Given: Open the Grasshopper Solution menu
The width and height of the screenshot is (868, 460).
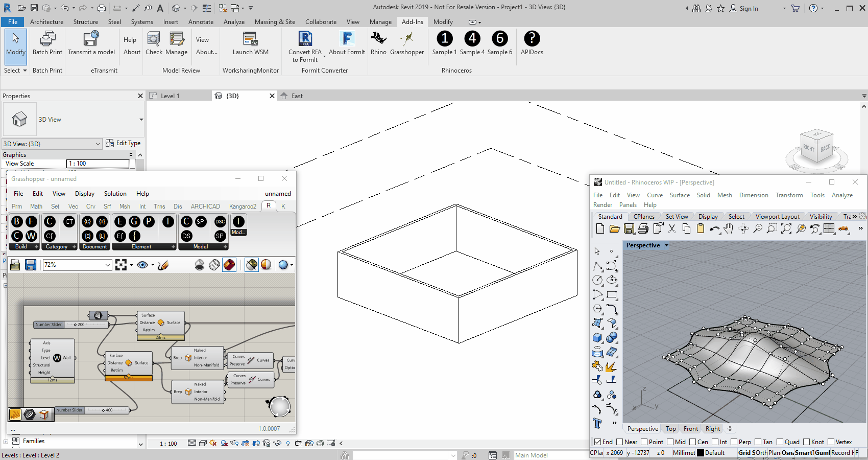Looking at the screenshot, I should pyautogui.click(x=115, y=194).
